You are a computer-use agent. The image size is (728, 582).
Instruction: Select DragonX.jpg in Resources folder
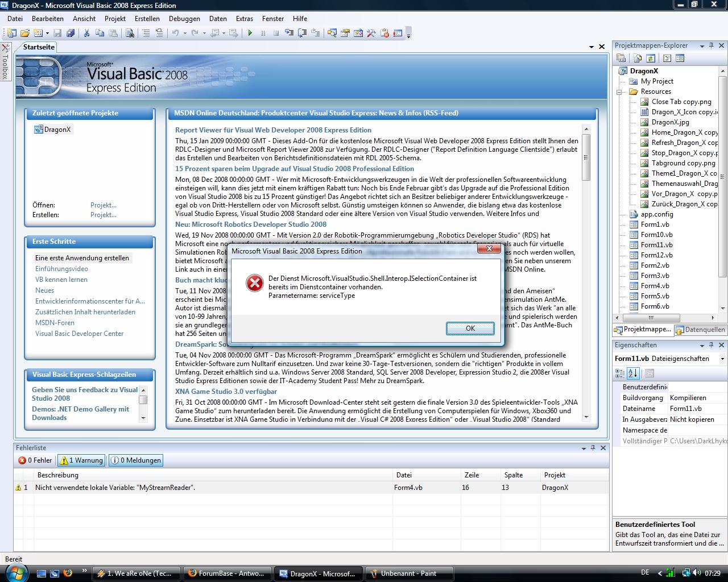coord(670,122)
